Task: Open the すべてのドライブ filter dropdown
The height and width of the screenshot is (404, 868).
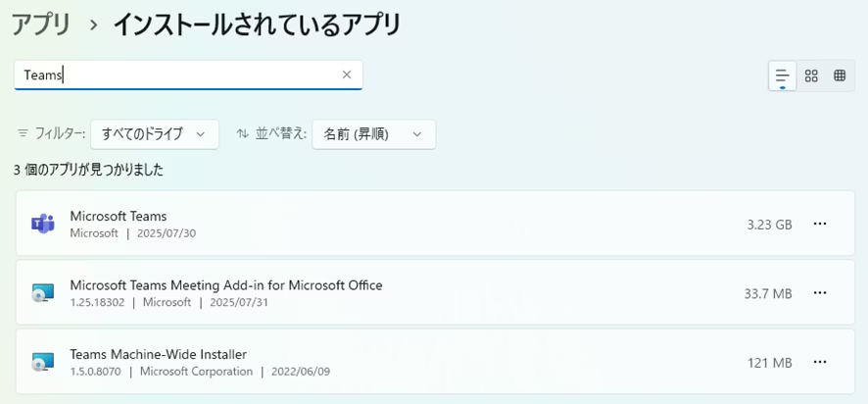Action: click(x=155, y=134)
